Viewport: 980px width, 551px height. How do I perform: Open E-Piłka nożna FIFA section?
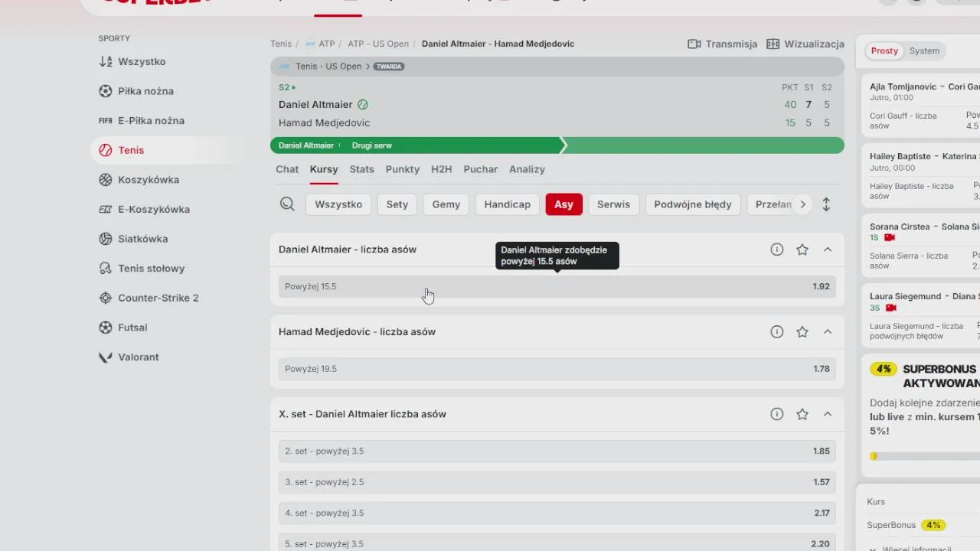point(142,121)
